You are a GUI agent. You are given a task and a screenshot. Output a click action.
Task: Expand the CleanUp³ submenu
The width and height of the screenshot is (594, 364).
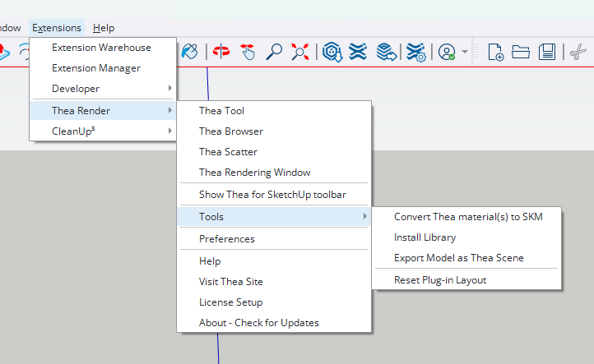[x=103, y=131]
